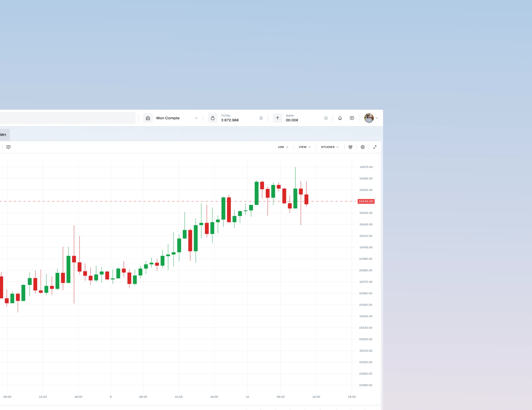Click the bank account icon
Screen dimensions: 532x410
point(148,118)
